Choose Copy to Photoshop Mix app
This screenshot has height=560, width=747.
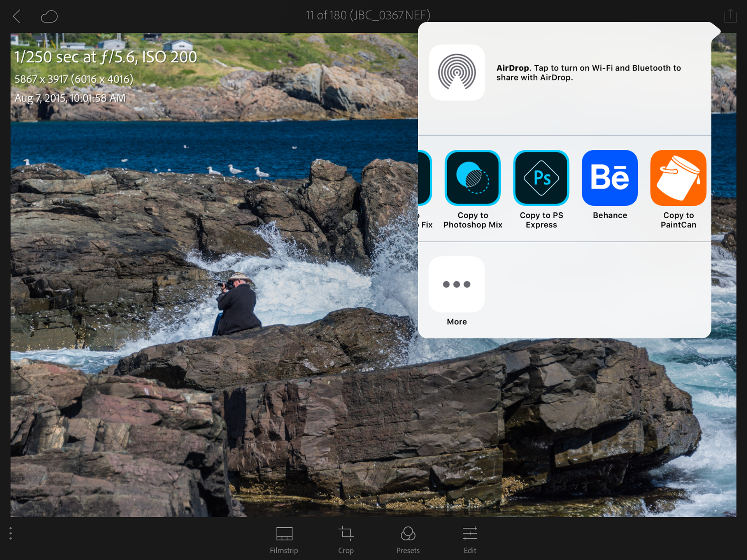pos(473,178)
